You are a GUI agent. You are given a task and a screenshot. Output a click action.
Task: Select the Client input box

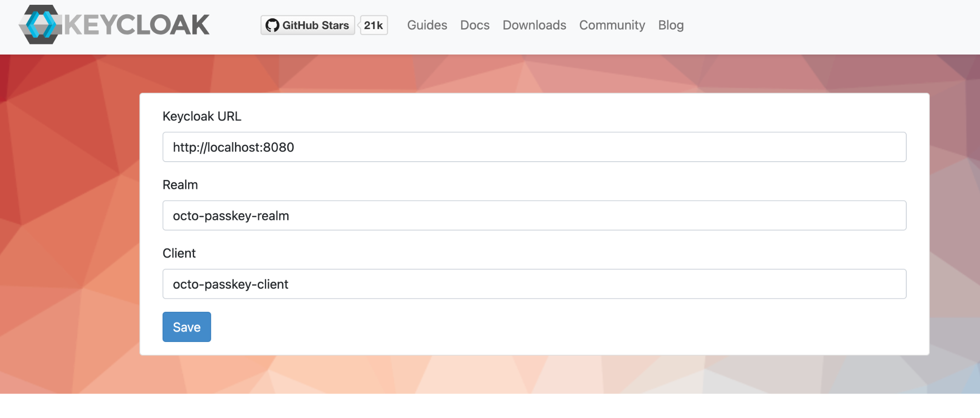534,284
